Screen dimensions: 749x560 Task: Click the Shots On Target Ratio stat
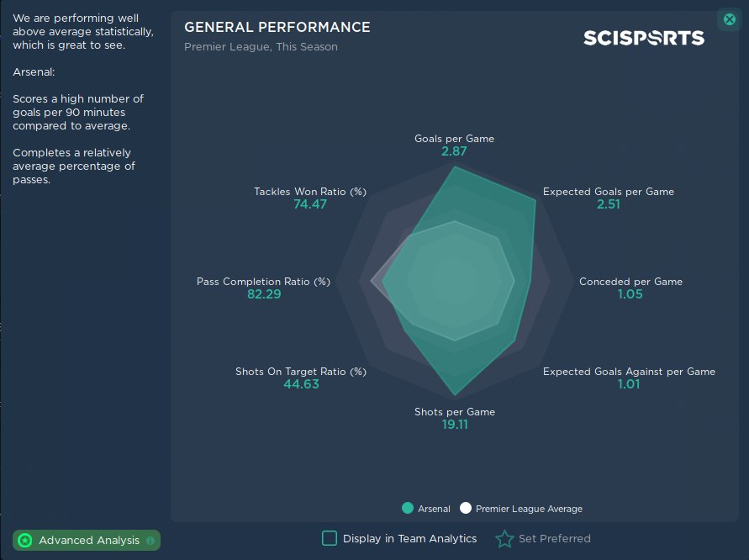pyautogui.click(x=301, y=378)
